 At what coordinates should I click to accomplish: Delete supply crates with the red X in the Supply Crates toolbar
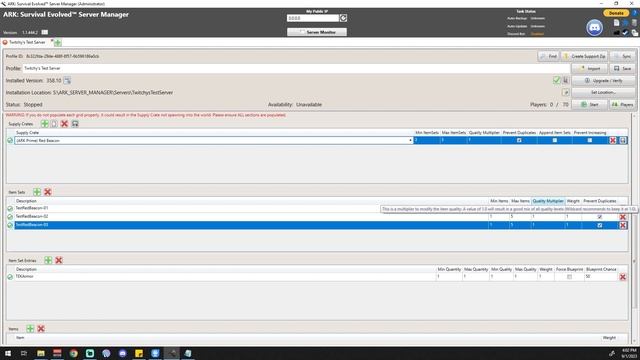(x=64, y=124)
